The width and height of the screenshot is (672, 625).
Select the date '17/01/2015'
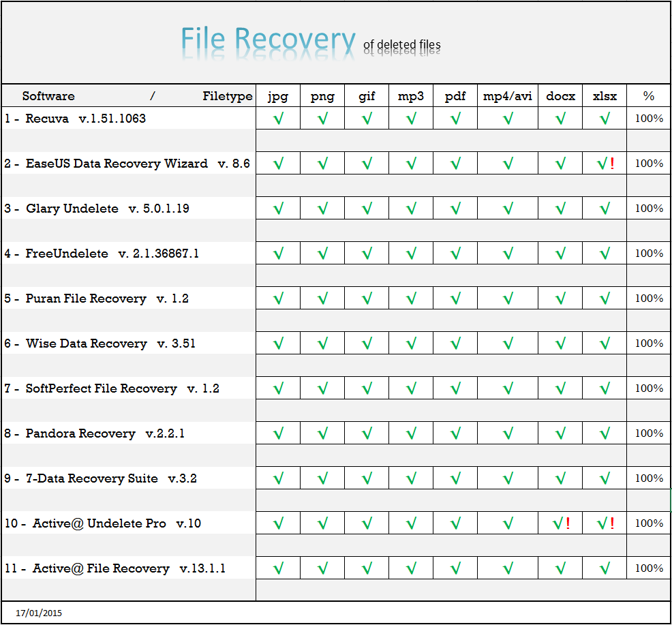[39, 613]
